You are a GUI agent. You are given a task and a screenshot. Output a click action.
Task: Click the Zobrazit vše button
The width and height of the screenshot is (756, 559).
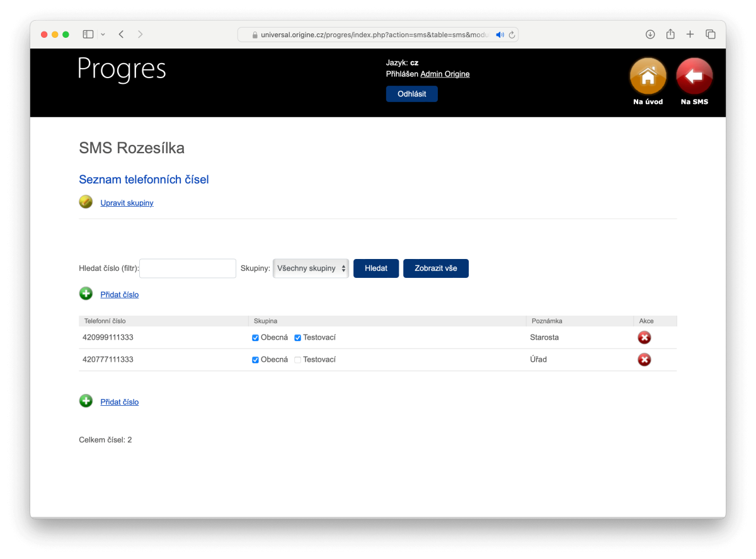(x=435, y=268)
